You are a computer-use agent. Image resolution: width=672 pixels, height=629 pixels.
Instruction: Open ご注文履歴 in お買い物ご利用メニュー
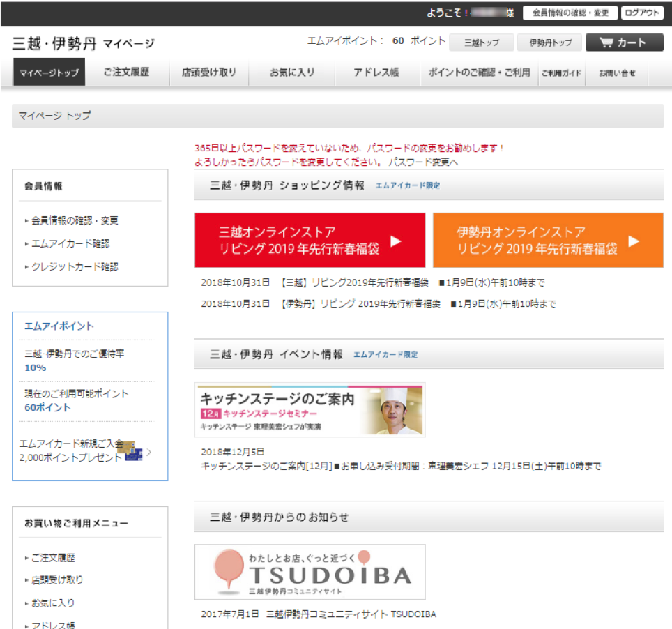point(53,558)
